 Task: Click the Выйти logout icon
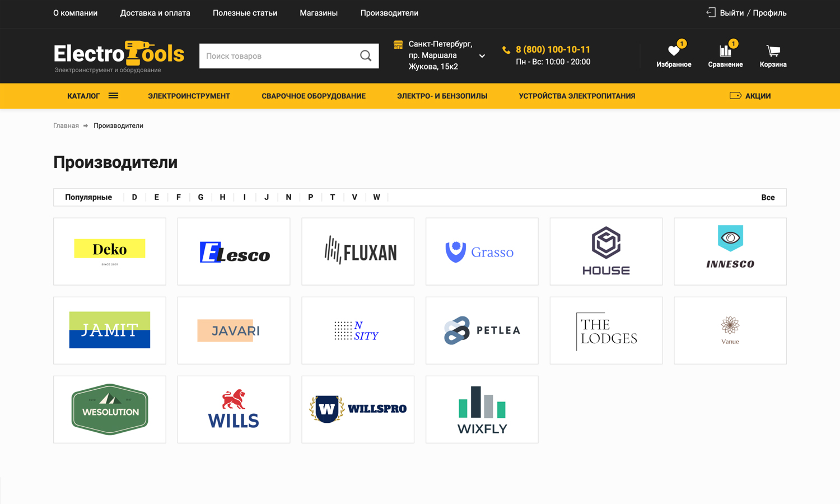point(711,13)
